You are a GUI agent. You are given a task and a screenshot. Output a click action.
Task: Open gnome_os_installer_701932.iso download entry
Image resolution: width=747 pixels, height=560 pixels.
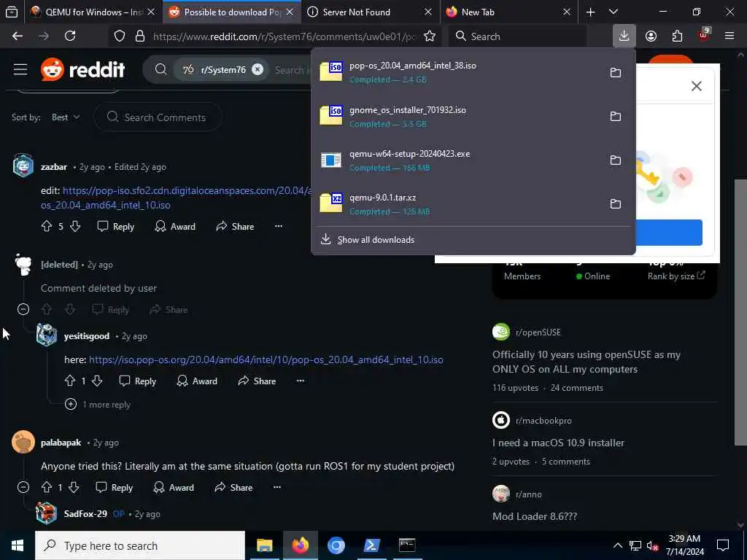(458, 116)
